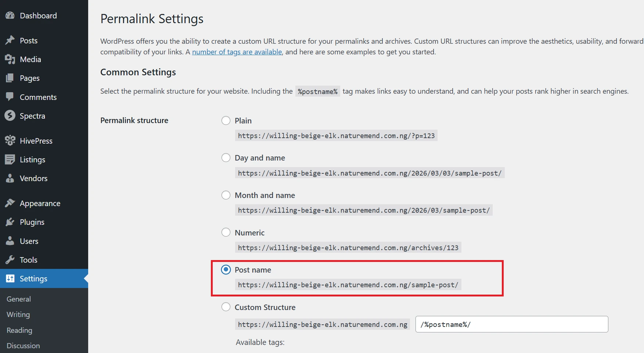The image size is (644, 353).
Task: Click the Posts pushpin icon
Action: [10, 40]
